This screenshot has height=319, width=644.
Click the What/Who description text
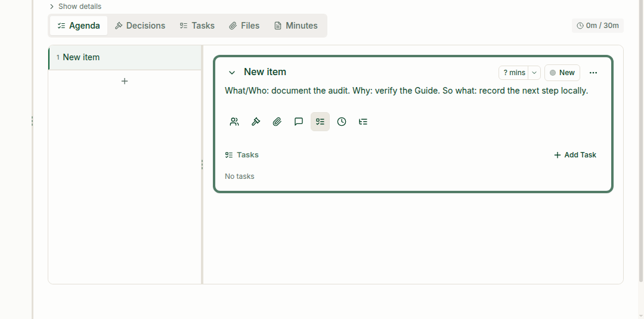pos(407,91)
